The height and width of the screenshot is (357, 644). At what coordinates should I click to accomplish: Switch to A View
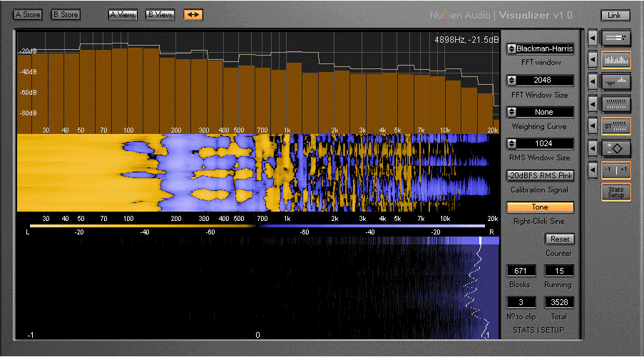pyautogui.click(x=123, y=15)
